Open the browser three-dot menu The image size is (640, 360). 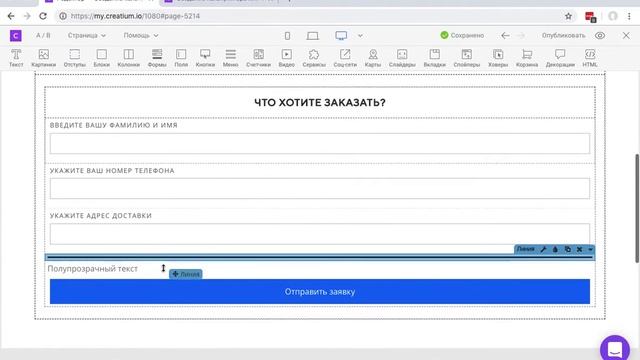click(629, 16)
